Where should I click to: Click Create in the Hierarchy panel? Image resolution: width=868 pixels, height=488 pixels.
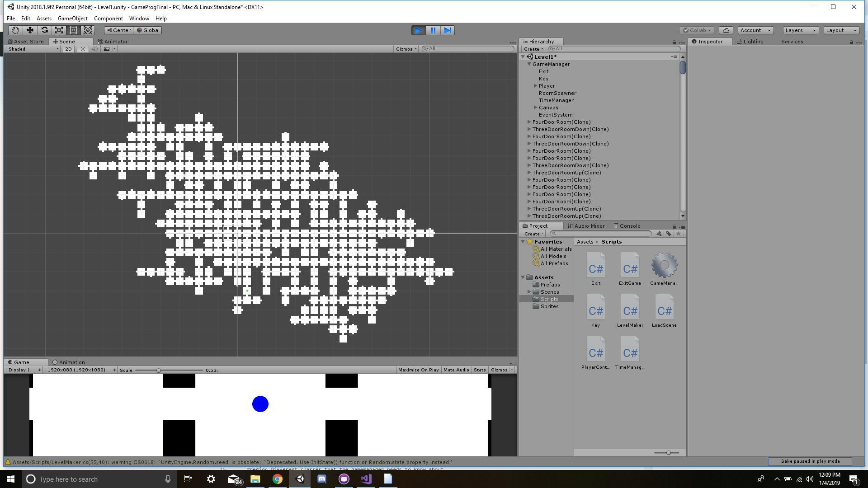pyautogui.click(x=532, y=49)
